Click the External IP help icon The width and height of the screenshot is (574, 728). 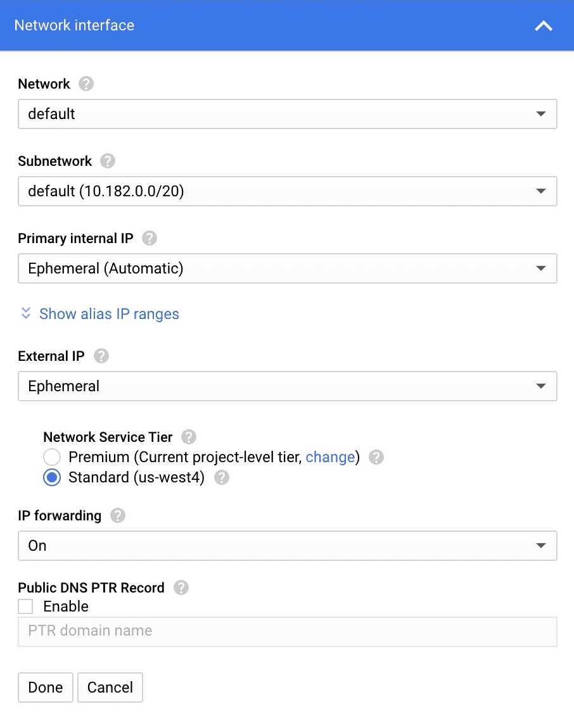[101, 356]
